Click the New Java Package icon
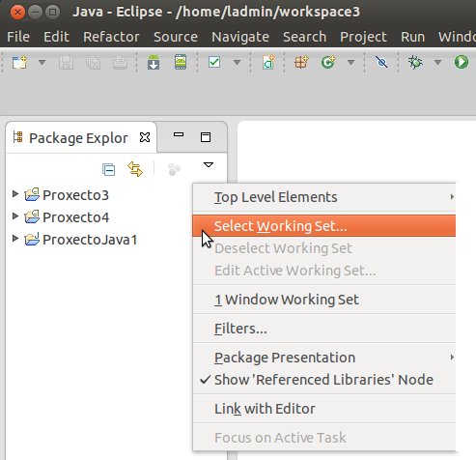The width and height of the screenshot is (476, 460). 301,62
